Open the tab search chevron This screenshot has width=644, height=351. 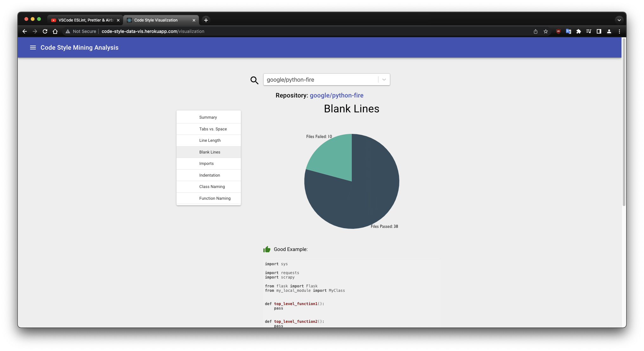tap(619, 20)
